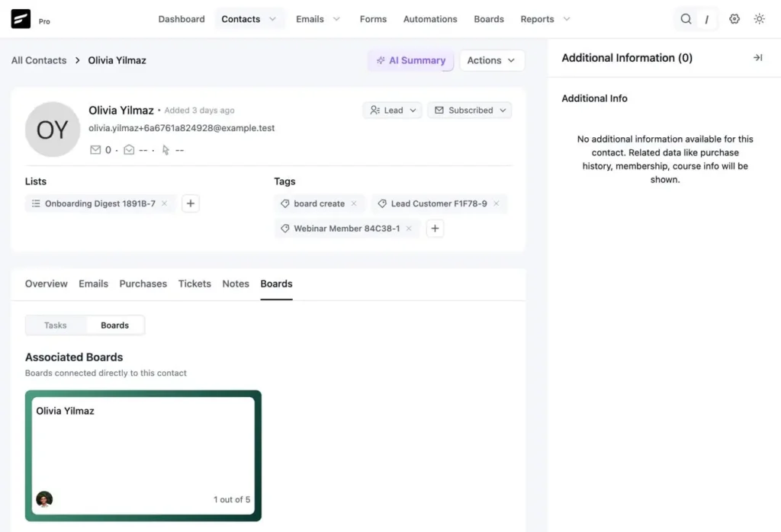Screen dimensions: 781x532
Task: Click the Onboarding Digest 1891B-7 list label
Action: coord(100,204)
